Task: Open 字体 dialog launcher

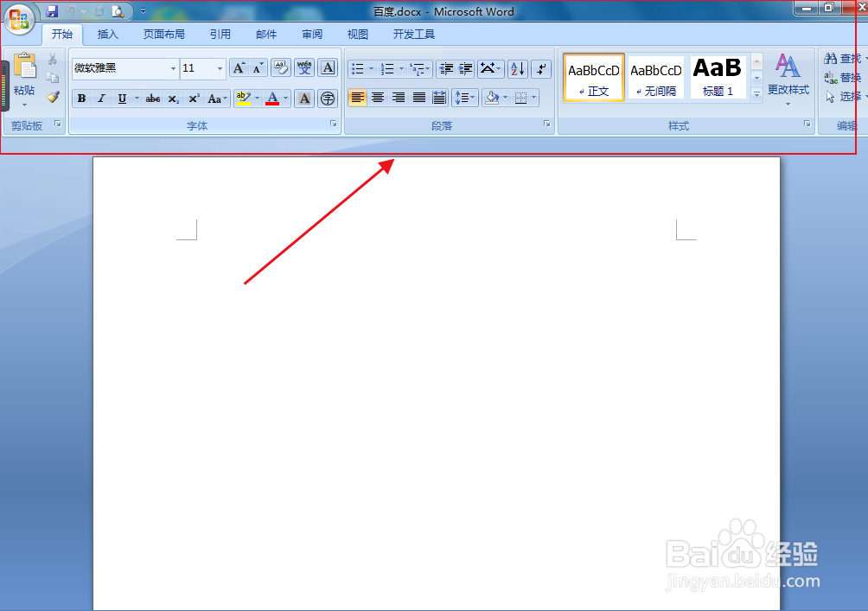Action: (333, 124)
